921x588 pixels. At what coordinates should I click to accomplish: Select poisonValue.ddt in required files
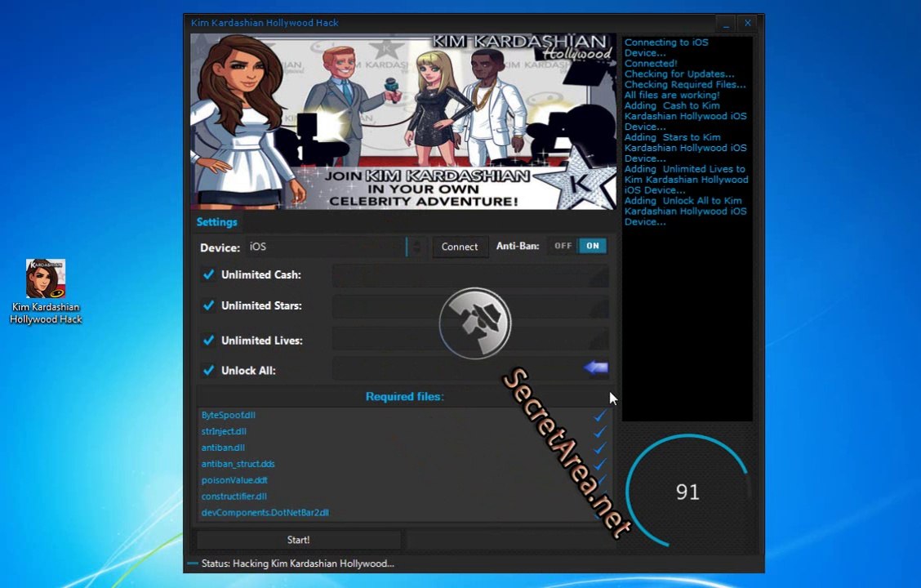pyautogui.click(x=234, y=480)
